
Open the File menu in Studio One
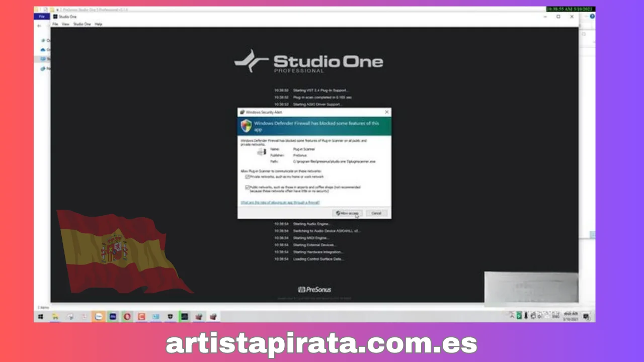pos(55,24)
